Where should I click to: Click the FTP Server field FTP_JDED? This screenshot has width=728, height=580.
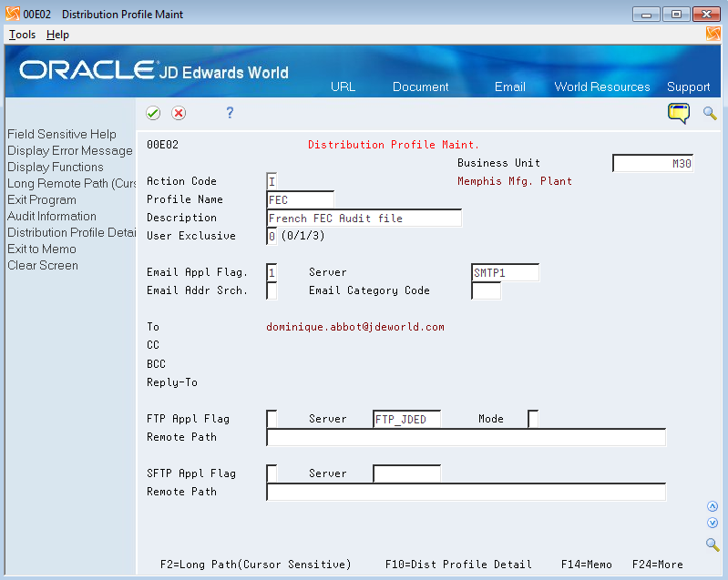(406, 419)
